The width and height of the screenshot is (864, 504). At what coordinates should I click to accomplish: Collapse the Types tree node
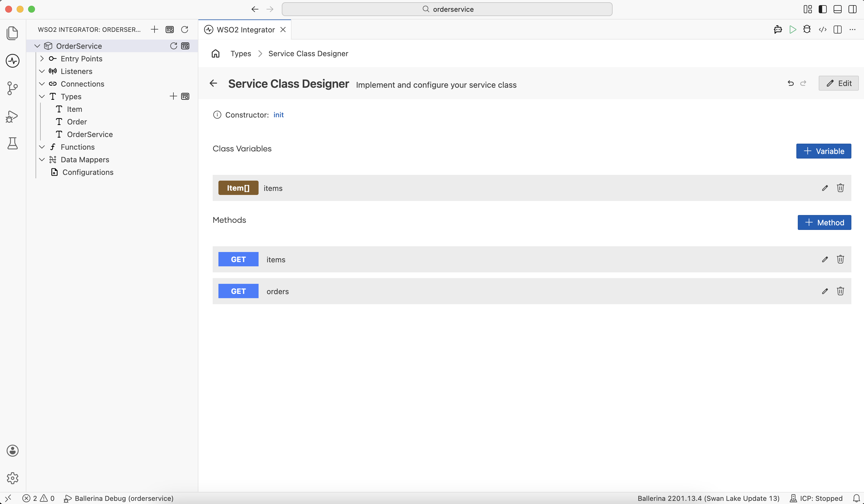42,96
